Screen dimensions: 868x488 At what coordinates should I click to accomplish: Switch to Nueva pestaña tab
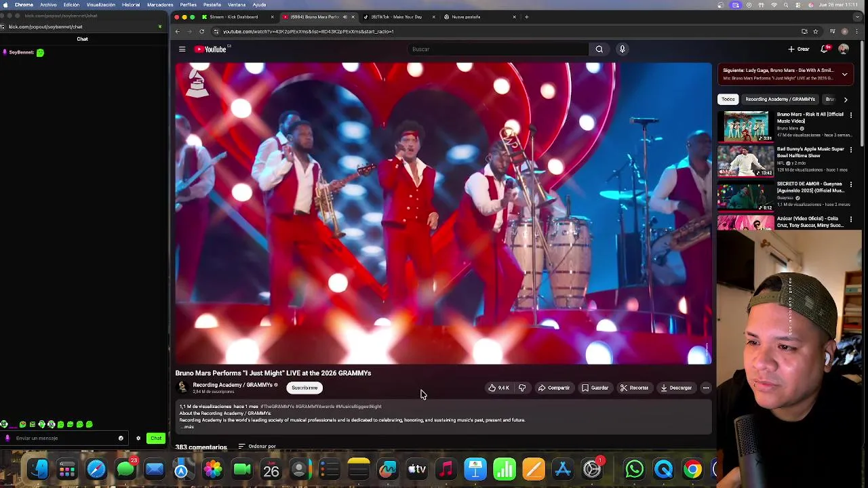[x=479, y=17]
